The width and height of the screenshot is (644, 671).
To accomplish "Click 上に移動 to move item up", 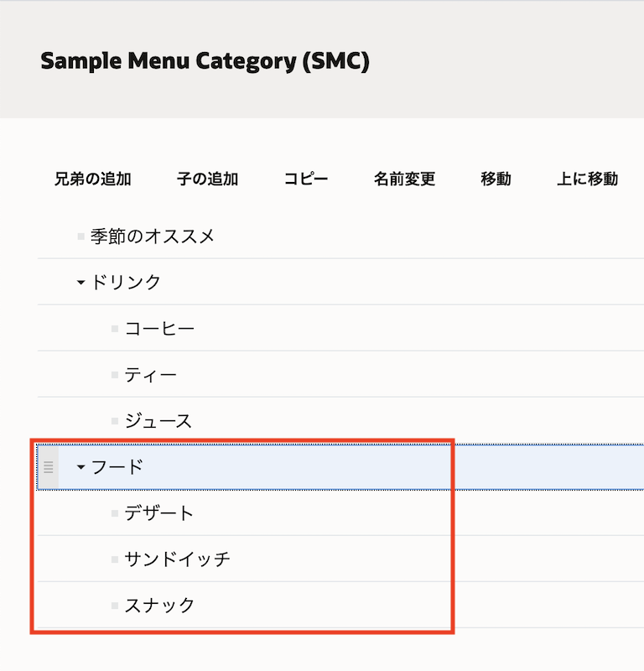I will click(x=587, y=179).
